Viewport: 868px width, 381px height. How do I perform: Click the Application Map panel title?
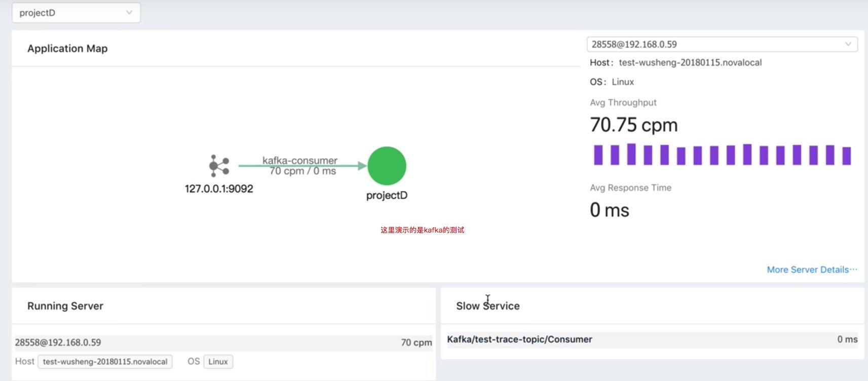click(67, 49)
